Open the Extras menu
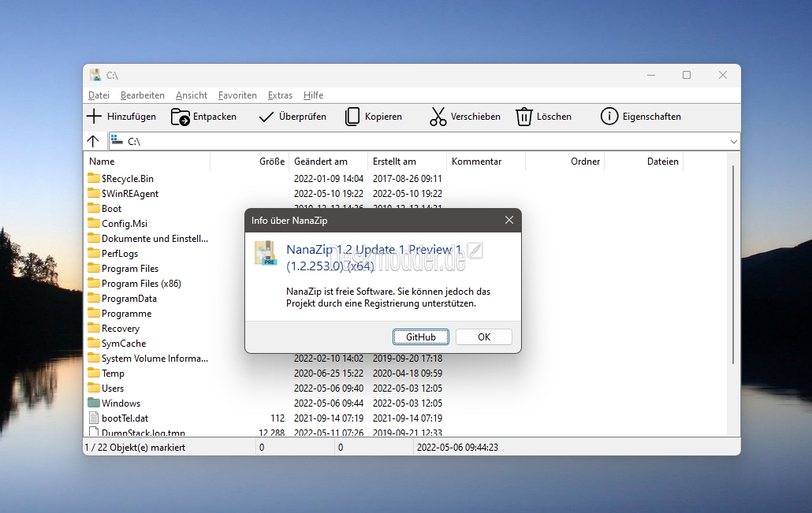This screenshot has width=812, height=513. pos(280,95)
